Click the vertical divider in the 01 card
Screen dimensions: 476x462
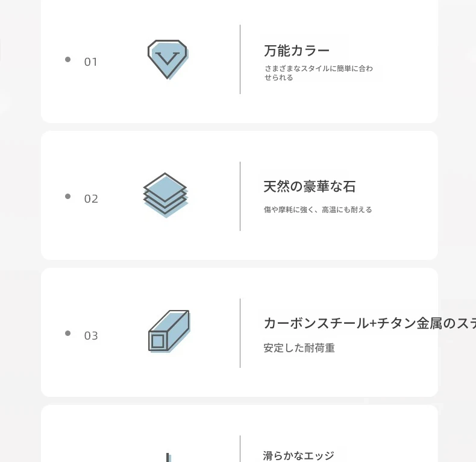(240, 59)
